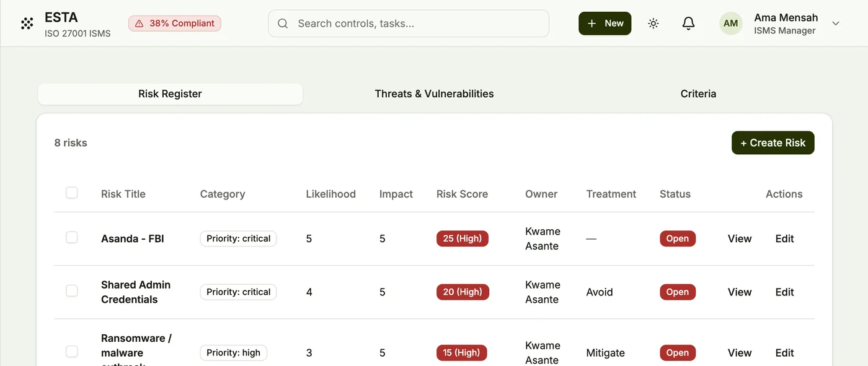Edit the Shared Admin Credentials risk
The height and width of the screenshot is (366, 868).
pos(784,292)
